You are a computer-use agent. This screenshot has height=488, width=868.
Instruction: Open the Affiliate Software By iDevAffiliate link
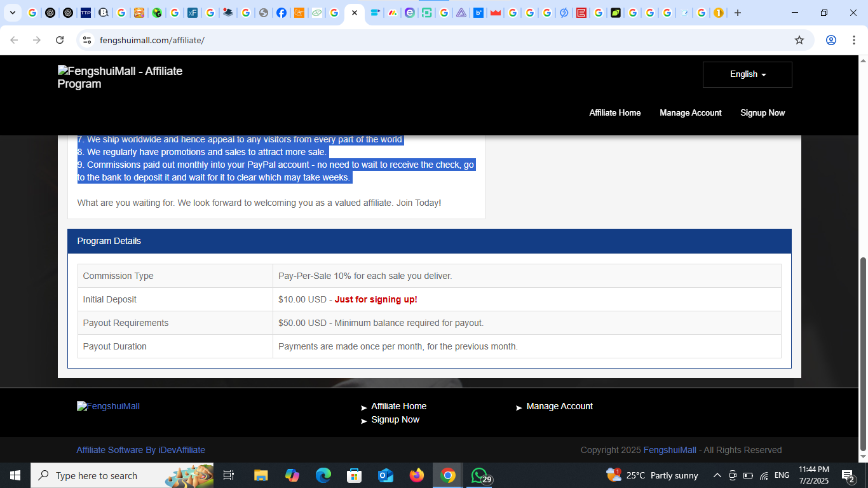click(x=140, y=450)
